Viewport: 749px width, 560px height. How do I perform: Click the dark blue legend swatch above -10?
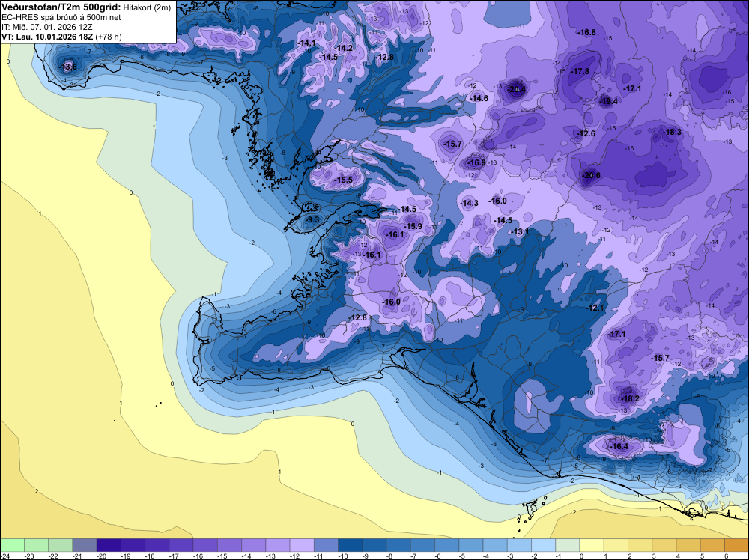pos(350,545)
